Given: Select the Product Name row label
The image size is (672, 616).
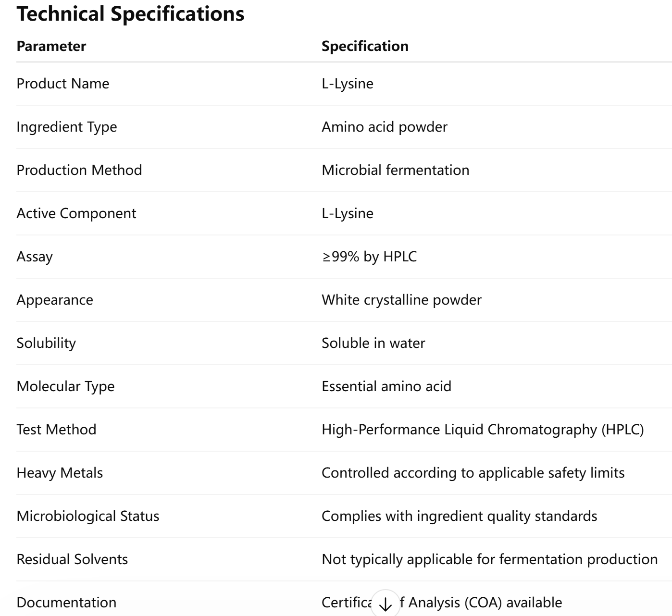Looking at the screenshot, I should pyautogui.click(x=63, y=84).
